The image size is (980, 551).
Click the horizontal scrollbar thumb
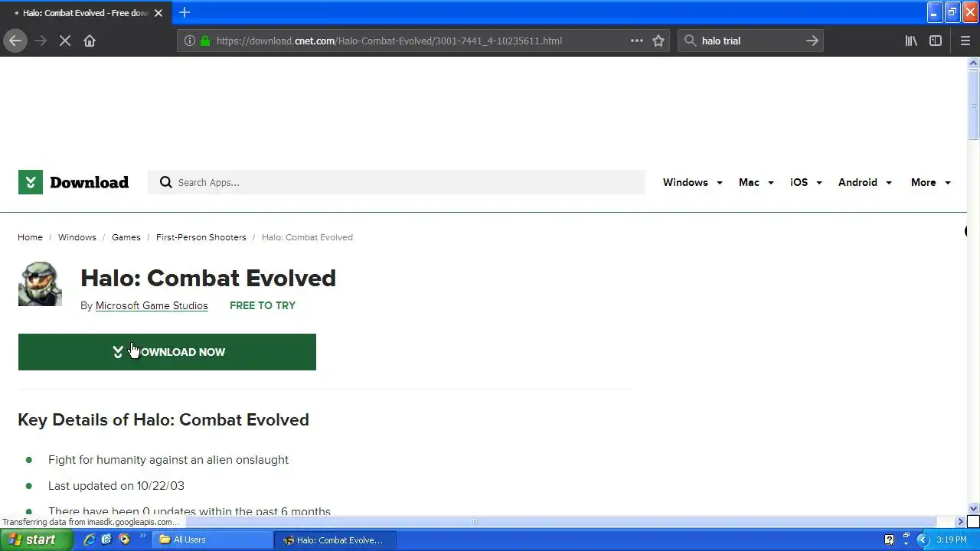[x=474, y=521]
